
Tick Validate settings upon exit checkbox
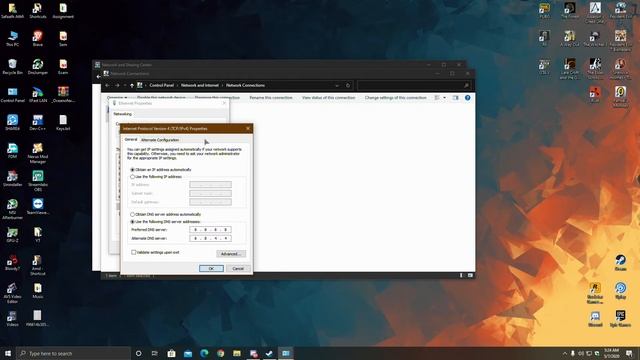pos(133,252)
